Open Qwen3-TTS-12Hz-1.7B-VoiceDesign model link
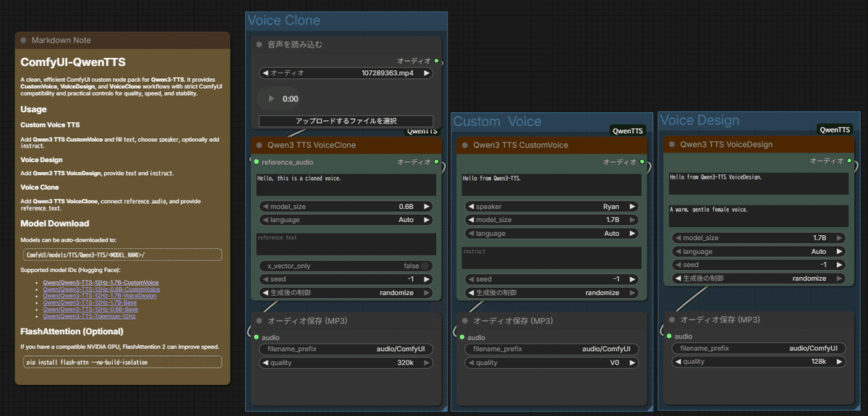 [100, 296]
